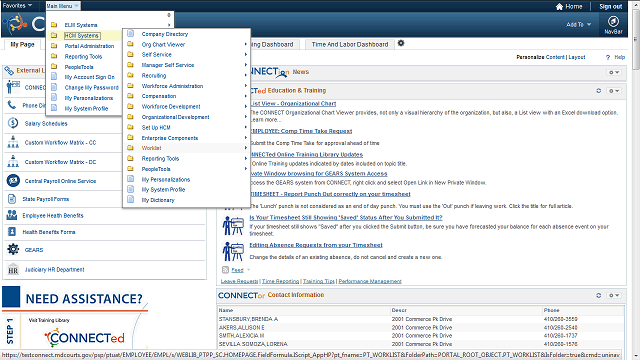Open the Leave Requests link

point(239,281)
